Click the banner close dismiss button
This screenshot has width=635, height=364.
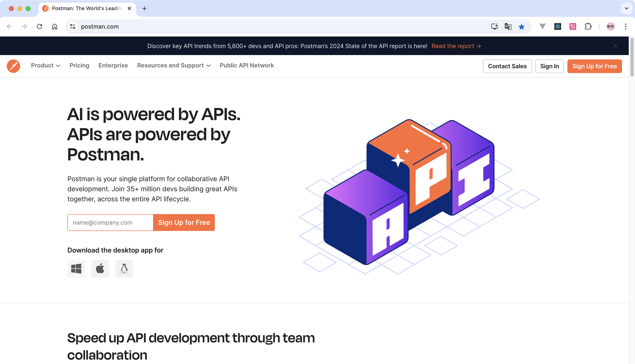point(615,45)
